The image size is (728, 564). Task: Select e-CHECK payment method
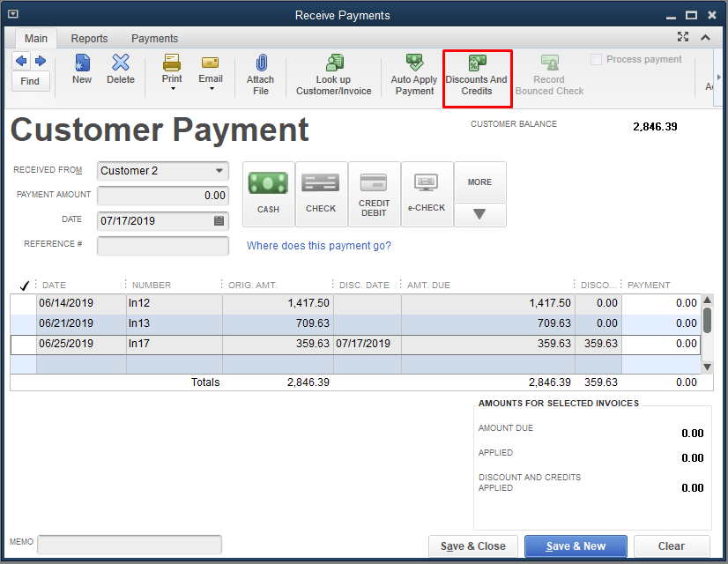pyautogui.click(x=427, y=194)
